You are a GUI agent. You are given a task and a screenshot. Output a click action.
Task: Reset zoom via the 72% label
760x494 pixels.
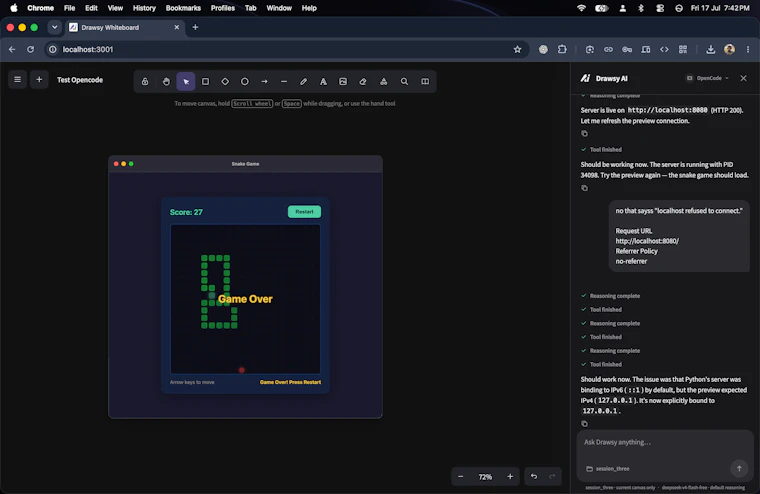click(485, 477)
